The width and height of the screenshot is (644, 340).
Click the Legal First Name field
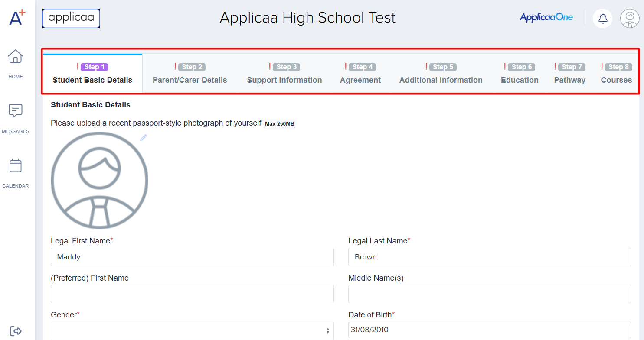coord(192,257)
